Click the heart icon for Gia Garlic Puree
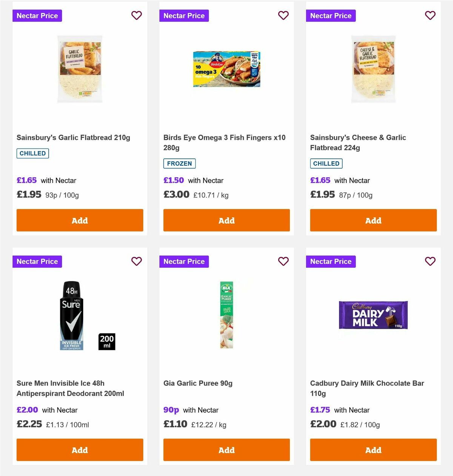The image size is (453, 476). pyautogui.click(x=284, y=261)
